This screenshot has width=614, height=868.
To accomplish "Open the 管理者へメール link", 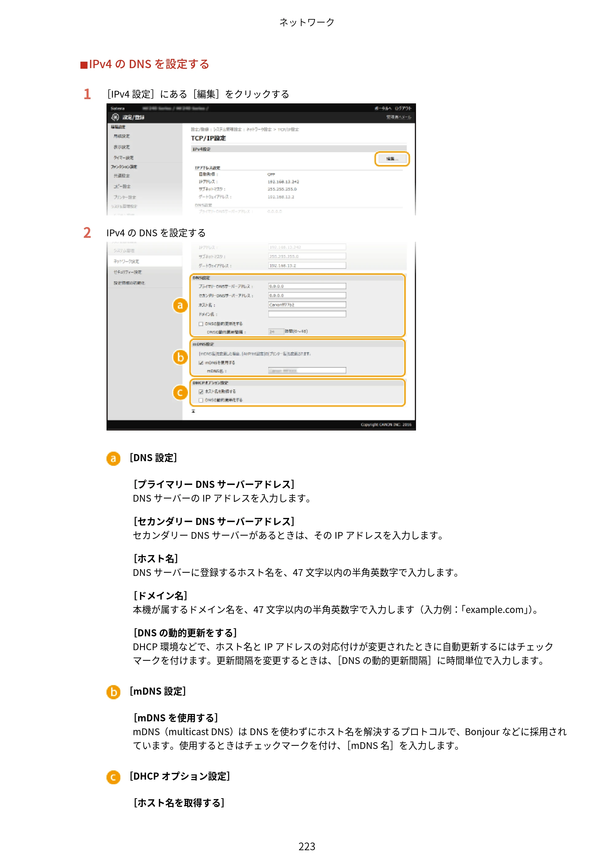I will pyautogui.click(x=398, y=117).
